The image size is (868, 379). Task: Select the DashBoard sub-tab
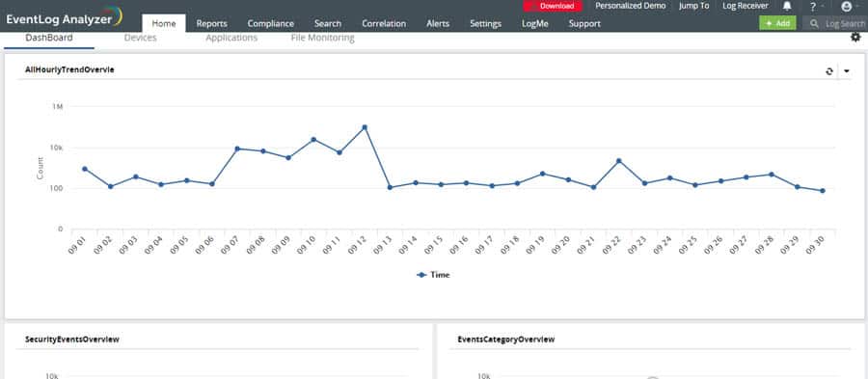[49, 38]
